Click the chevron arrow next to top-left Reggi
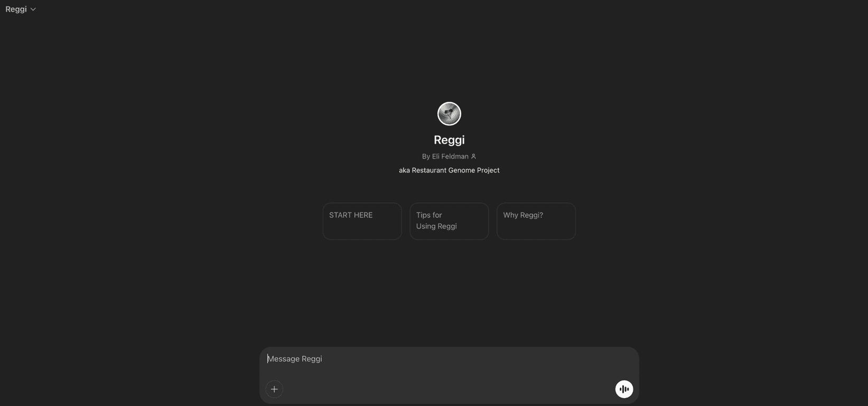The width and height of the screenshot is (868, 406). pos(33,10)
